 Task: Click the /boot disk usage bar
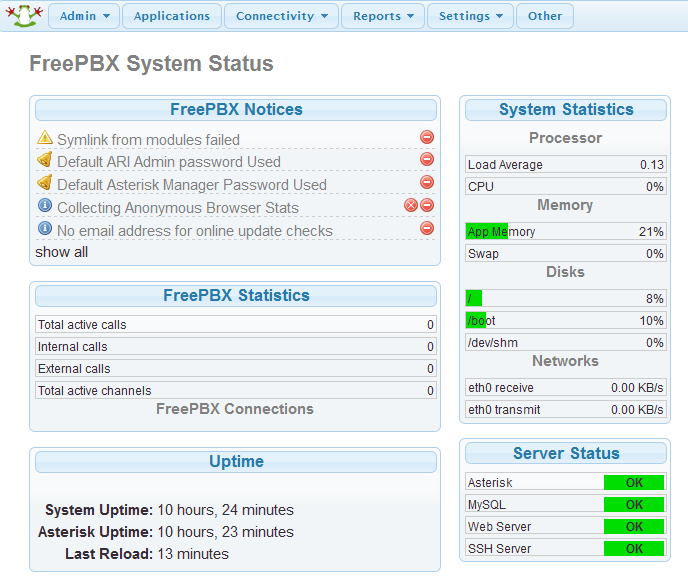pos(566,320)
